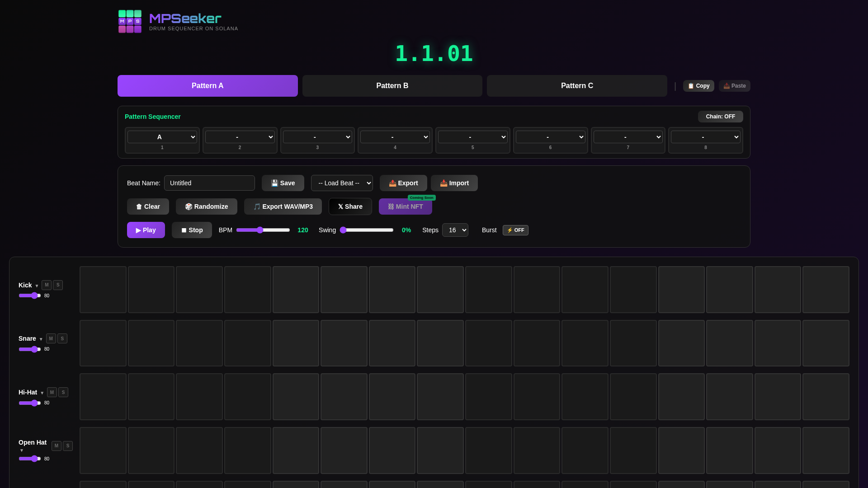Screen dimensions: 868x488
Task: Open pattern sequencer slot 5 dropdown
Action: (473, 137)
